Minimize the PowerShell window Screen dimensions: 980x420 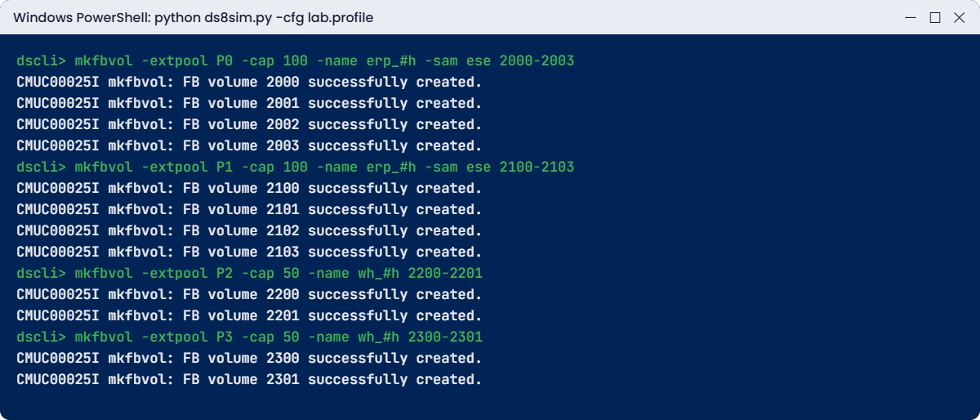pos(911,17)
